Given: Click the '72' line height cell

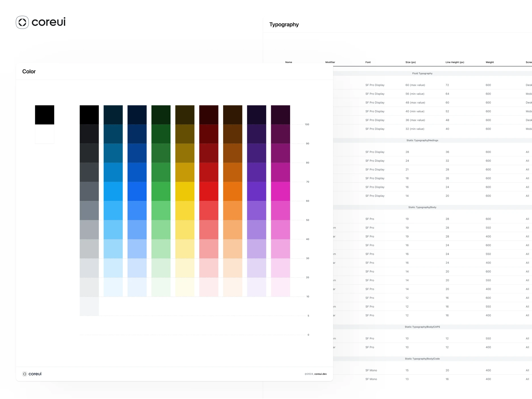Looking at the screenshot, I should pos(447,85).
